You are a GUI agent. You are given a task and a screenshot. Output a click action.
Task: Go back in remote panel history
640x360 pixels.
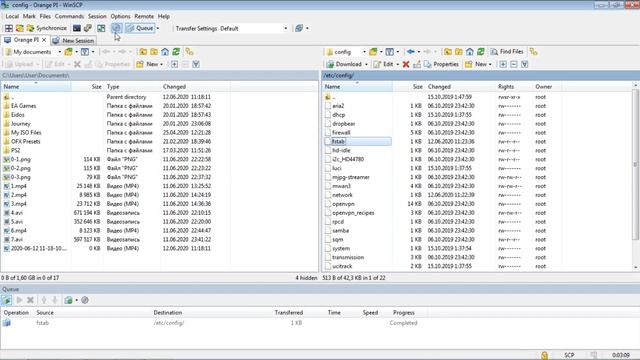pos(411,52)
